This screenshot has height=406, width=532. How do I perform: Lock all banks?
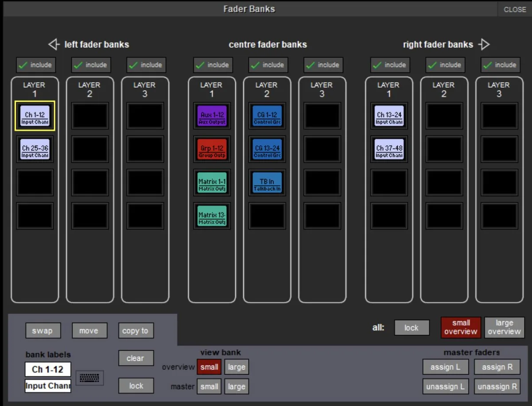coord(412,328)
